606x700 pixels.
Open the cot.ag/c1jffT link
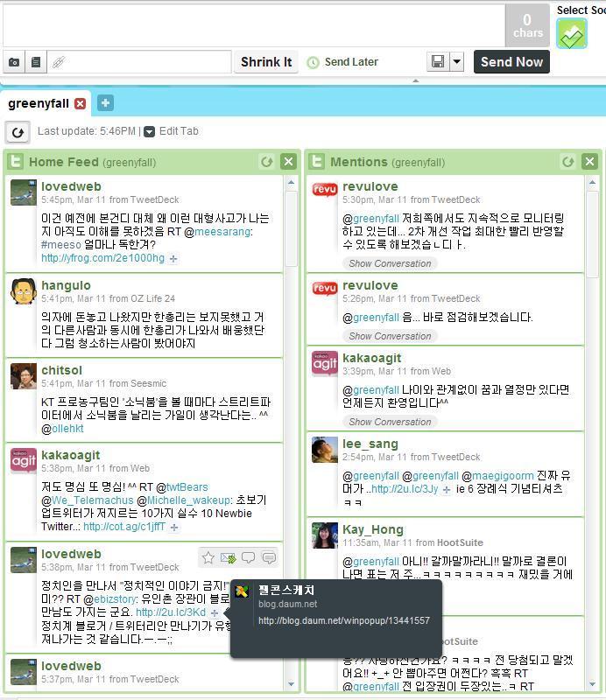point(124,527)
